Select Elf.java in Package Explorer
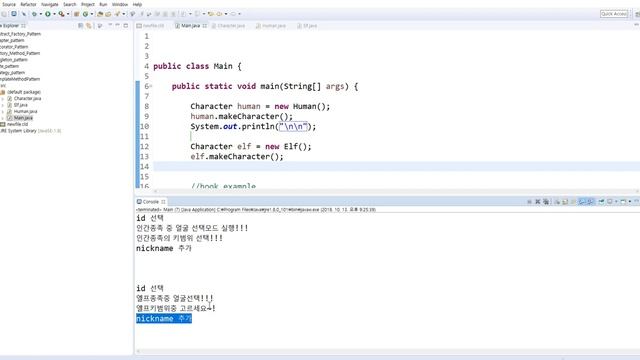640x360 pixels. coord(20,105)
